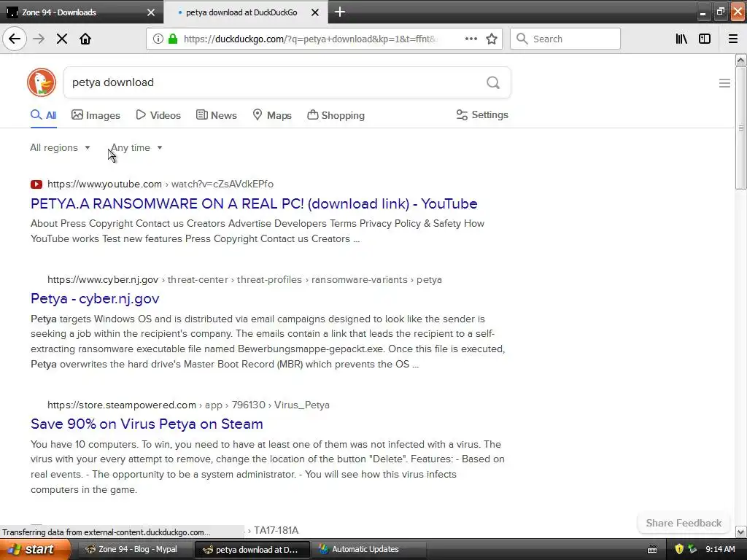Click the DuckDuckGo duck logo
Viewport: 747px width, 560px height.
pyautogui.click(x=42, y=82)
